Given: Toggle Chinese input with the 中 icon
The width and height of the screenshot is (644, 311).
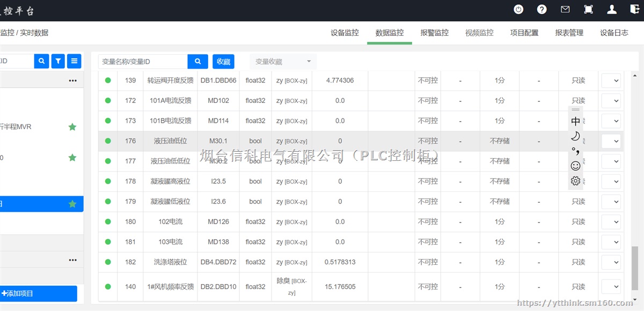Looking at the screenshot, I should [575, 121].
